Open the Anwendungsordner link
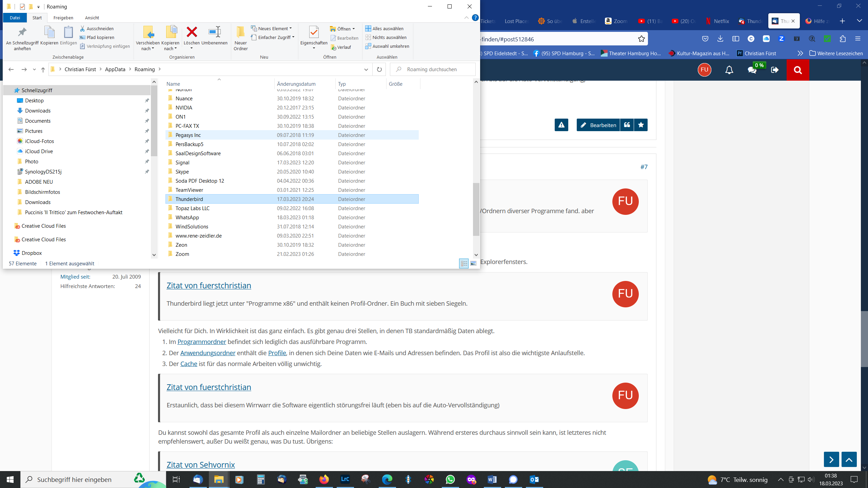 [x=208, y=353]
